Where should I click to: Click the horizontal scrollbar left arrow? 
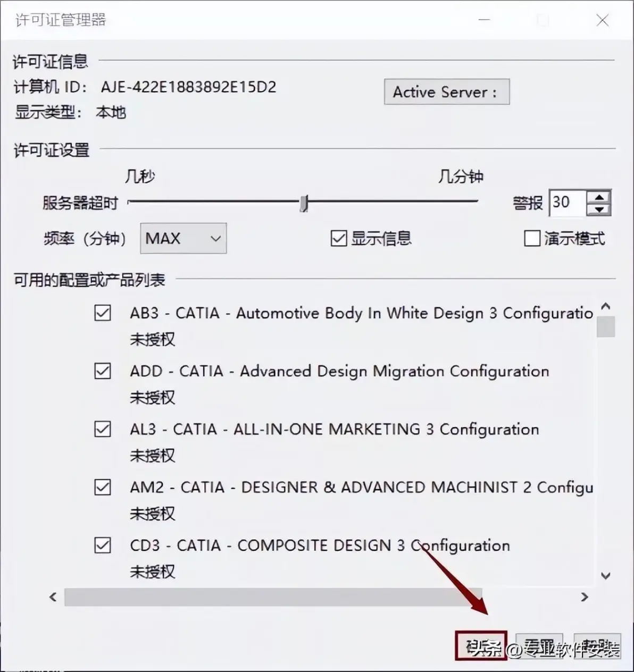coord(53,597)
